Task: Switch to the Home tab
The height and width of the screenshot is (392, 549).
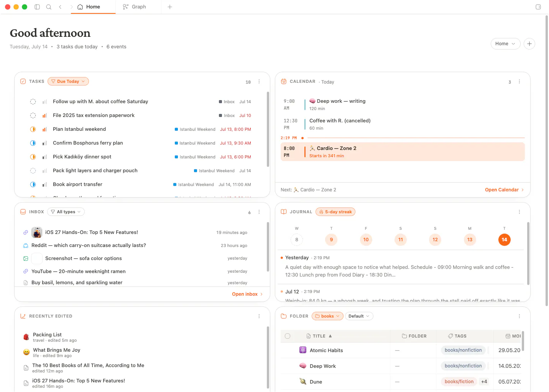Action: coord(93,7)
